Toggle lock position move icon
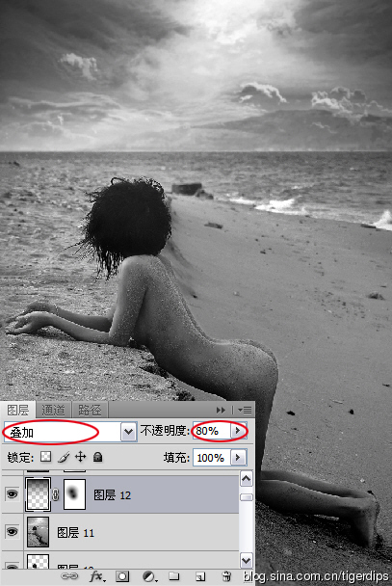 pyautogui.click(x=80, y=457)
